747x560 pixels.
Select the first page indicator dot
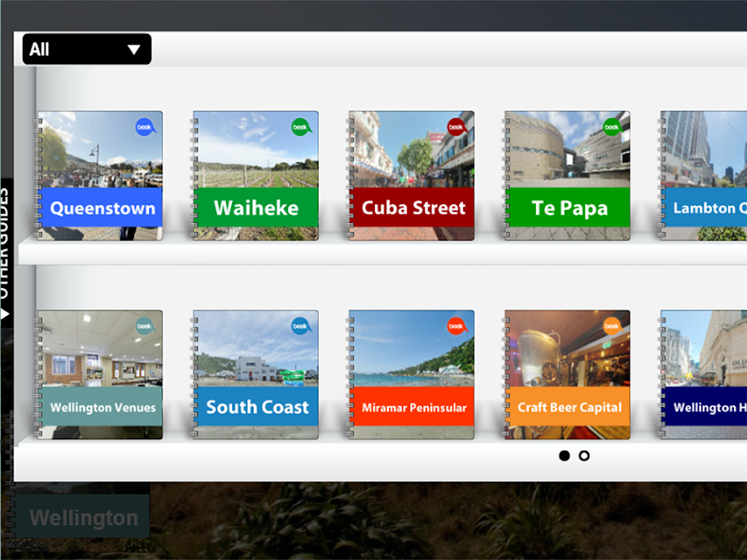pyautogui.click(x=564, y=456)
